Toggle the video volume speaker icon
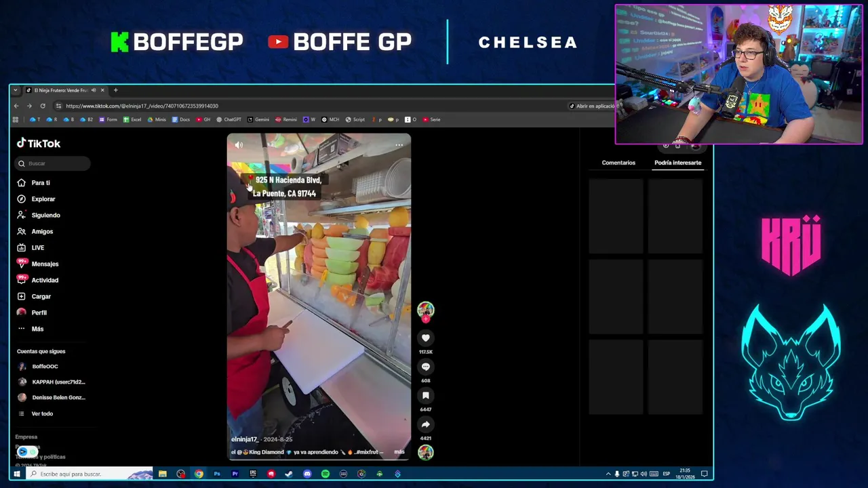 239,144
